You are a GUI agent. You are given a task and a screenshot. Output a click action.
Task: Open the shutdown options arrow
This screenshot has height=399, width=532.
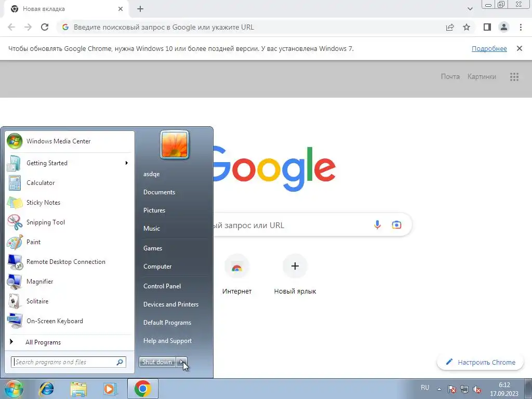pyautogui.click(x=182, y=362)
